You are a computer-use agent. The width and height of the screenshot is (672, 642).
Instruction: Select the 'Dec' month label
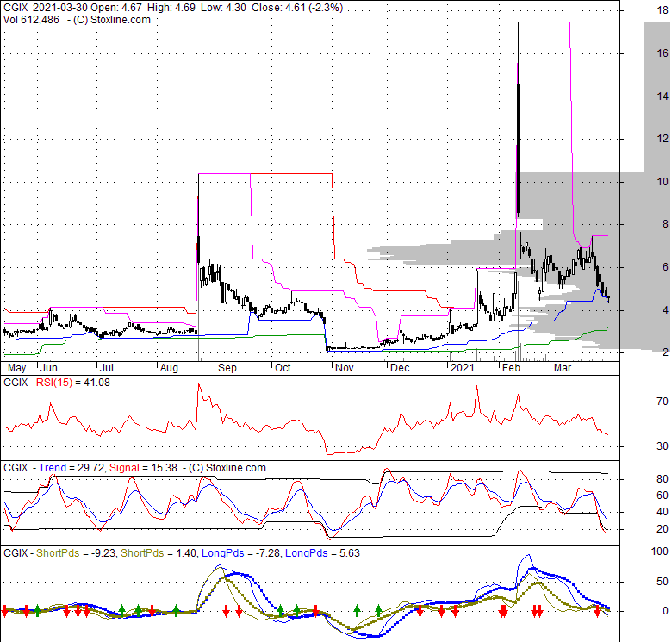coord(400,368)
